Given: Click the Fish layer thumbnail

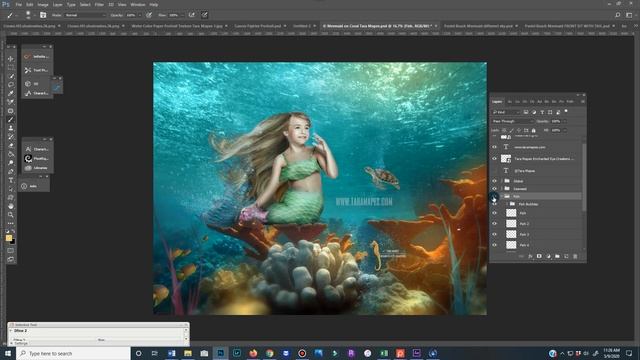Looking at the screenshot, I should 511,213.
